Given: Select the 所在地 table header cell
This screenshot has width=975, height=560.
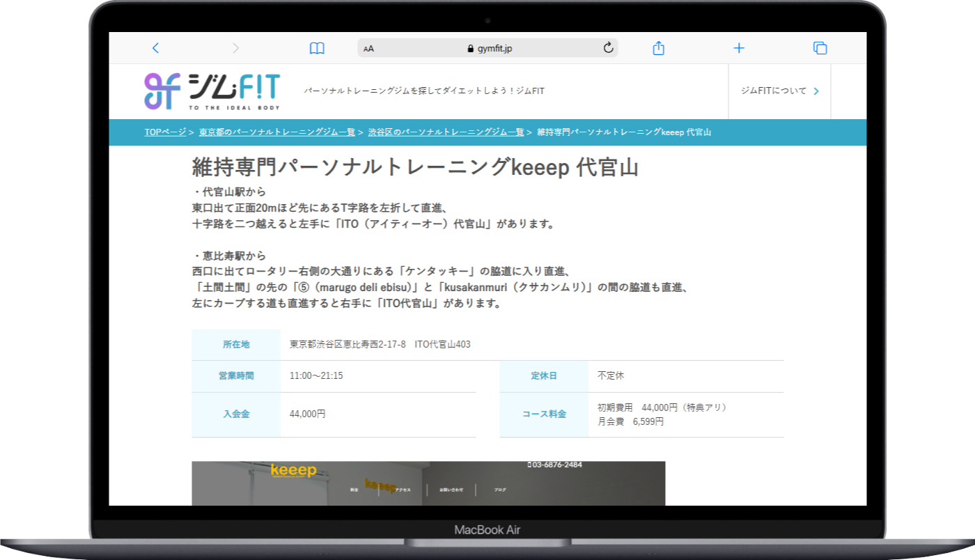Looking at the screenshot, I should (x=236, y=344).
